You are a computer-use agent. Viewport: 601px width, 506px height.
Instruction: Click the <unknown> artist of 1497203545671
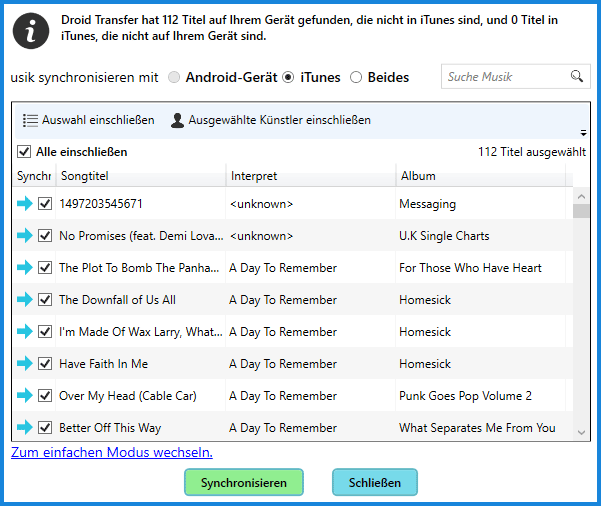[261, 204]
